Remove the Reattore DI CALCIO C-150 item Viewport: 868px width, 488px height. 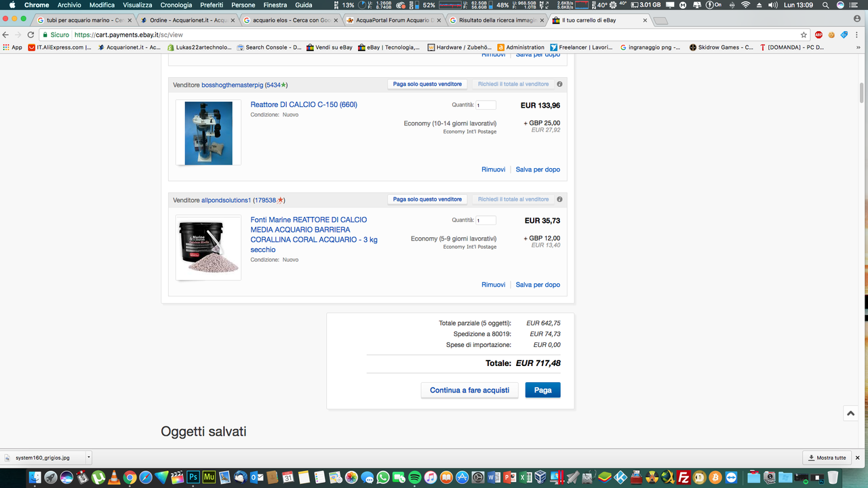(x=493, y=169)
